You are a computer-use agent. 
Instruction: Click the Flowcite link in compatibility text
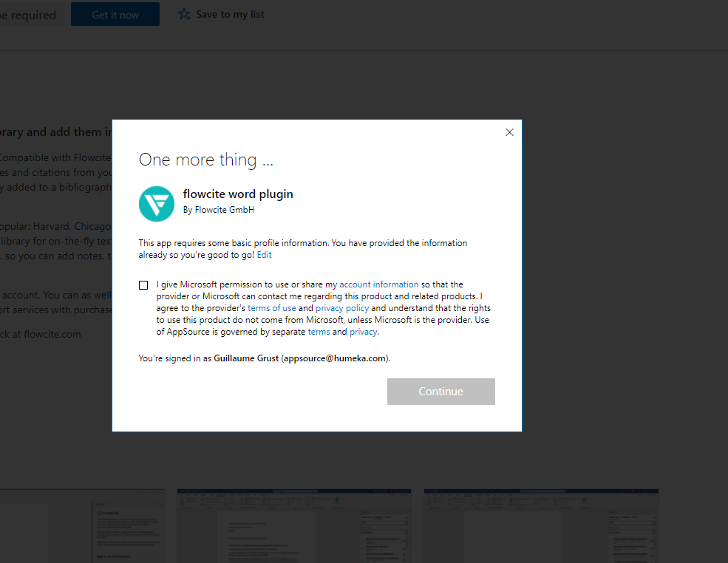click(x=92, y=157)
